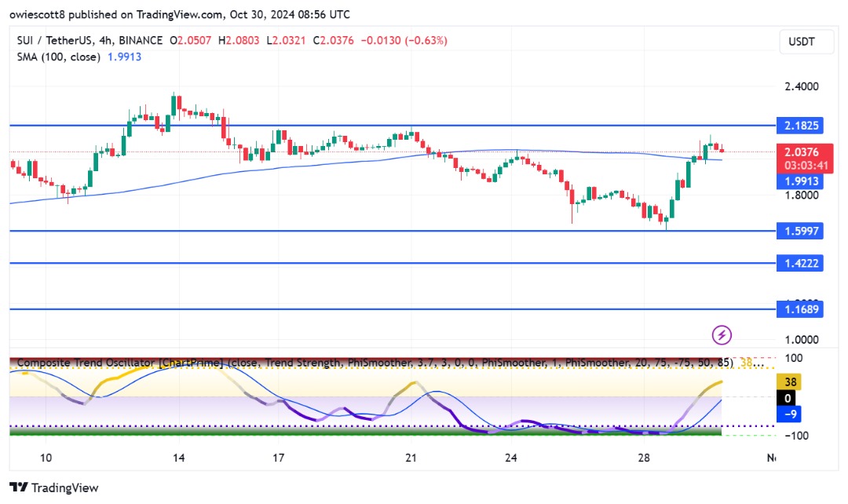Click the blue SMA value 1.9913 label
Screen dimensions: 848x504
[x=800, y=181]
